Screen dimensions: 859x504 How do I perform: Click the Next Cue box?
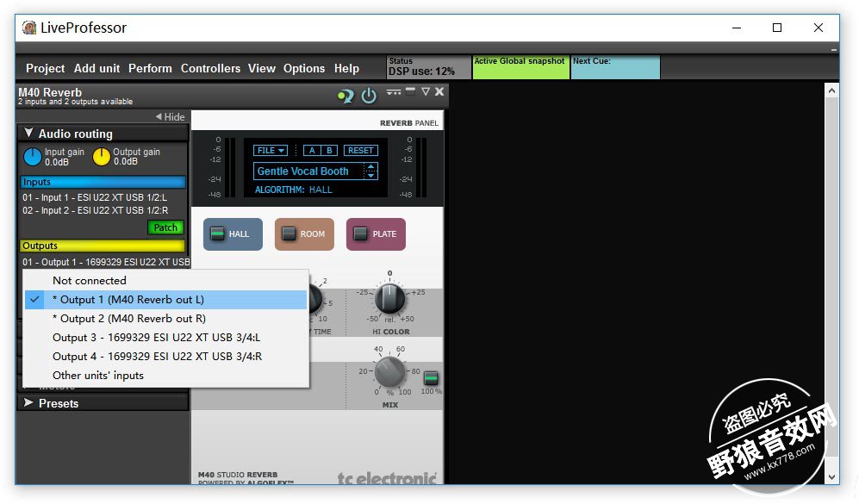pos(615,67)
